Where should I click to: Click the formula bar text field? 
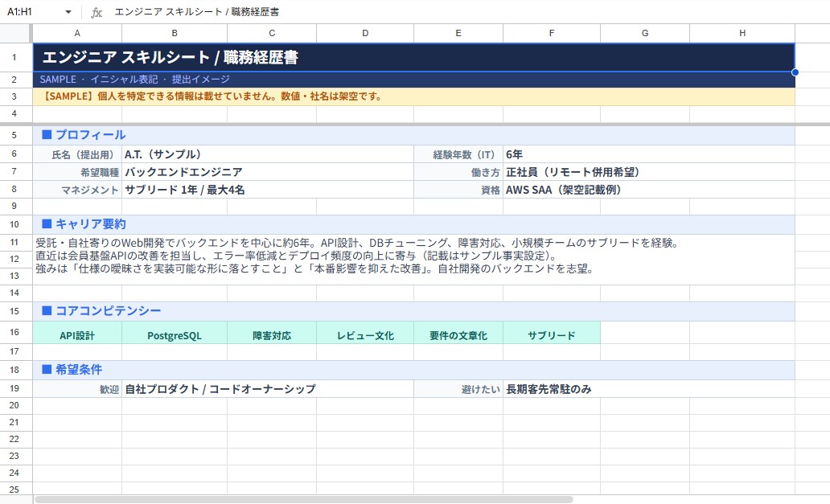click(468, 11)
